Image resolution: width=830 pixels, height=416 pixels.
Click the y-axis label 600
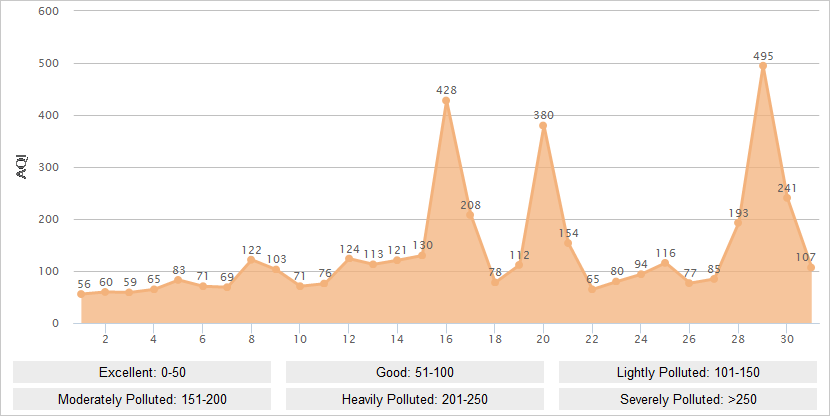click(49, 11)
